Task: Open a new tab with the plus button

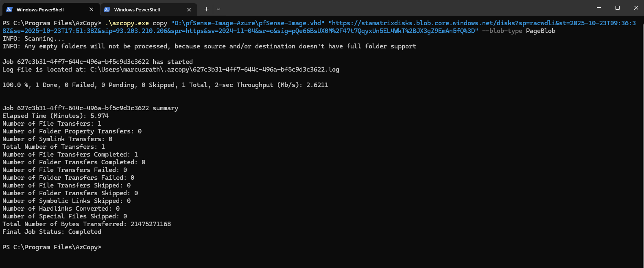Action: click(x=206, y=9)
